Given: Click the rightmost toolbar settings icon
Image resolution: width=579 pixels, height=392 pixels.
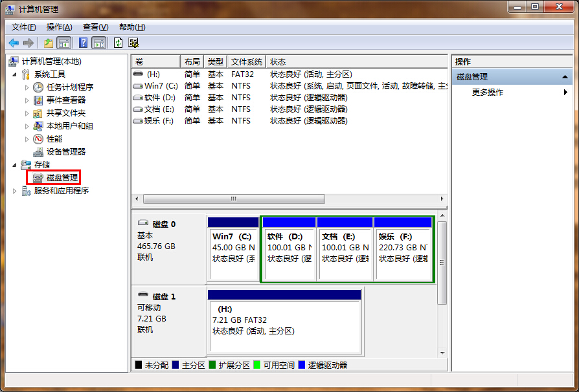Looking at the screenshot, I should tap(133, 43).
